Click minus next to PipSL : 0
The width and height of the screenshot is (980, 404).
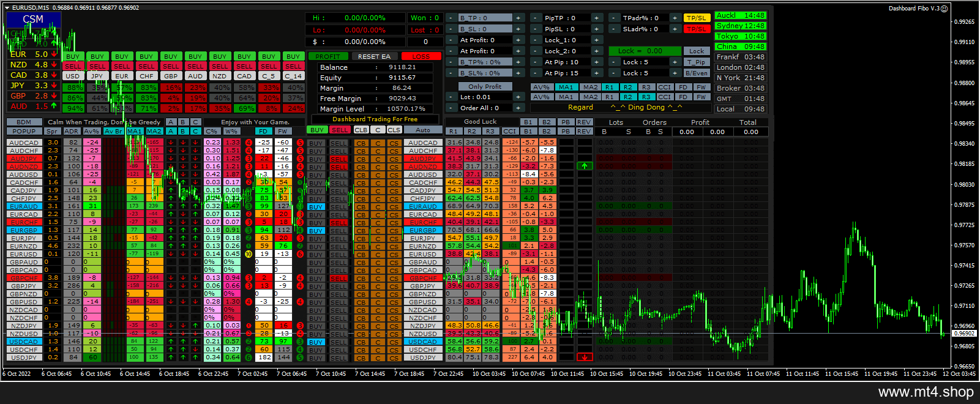point(535,29)
